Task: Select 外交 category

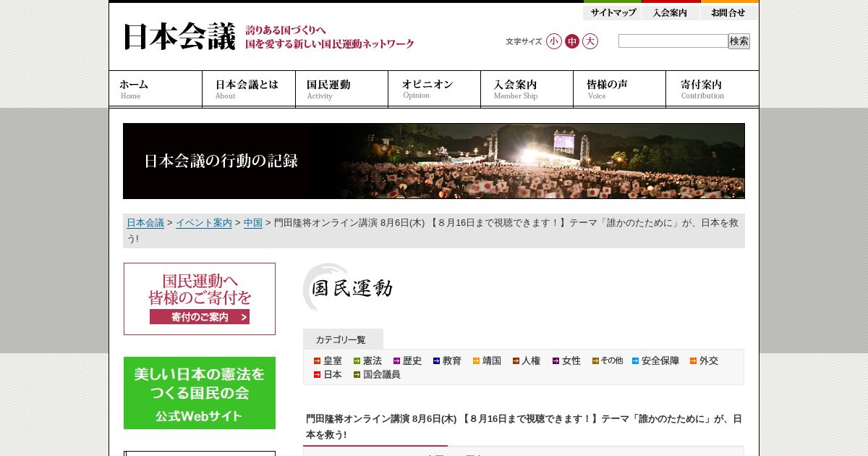Action: (x=704, y=360)
